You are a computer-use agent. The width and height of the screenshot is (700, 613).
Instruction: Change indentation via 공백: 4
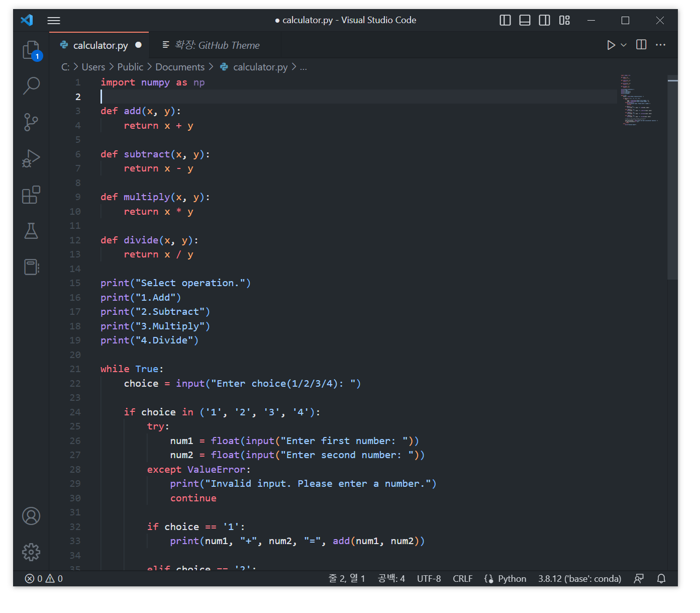[x=391, y=579]
